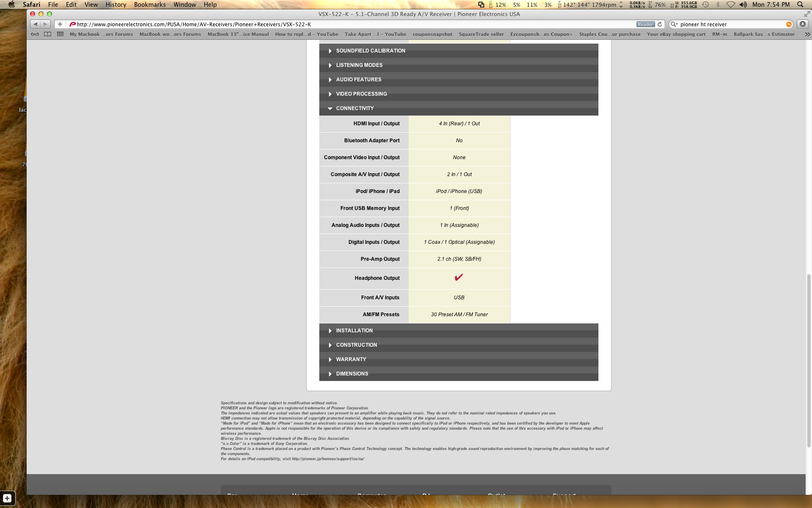Open History menu
Viewport: 812px width, 508px height.
(x=116, y=5)
